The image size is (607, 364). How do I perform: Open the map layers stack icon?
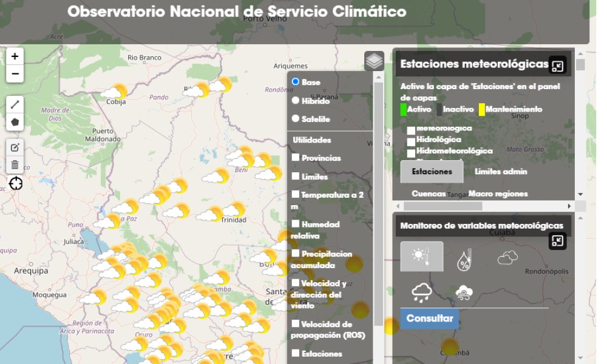point(374,61)
